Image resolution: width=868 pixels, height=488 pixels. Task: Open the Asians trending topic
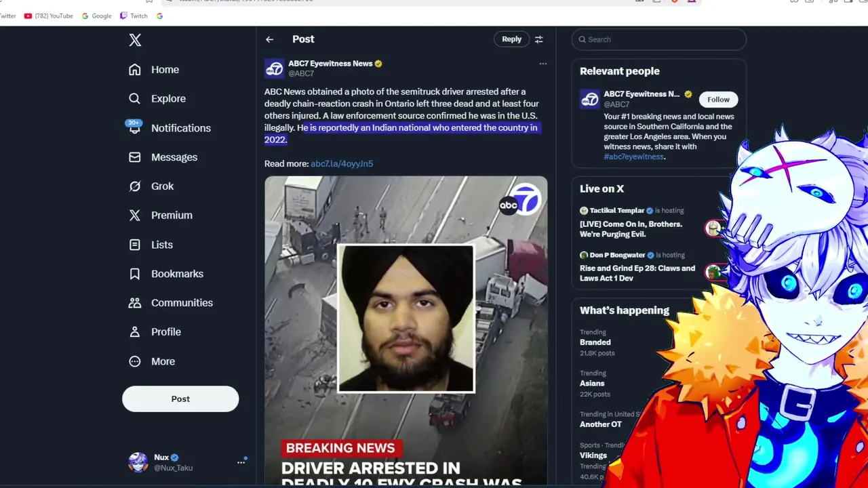coord(592,383)
